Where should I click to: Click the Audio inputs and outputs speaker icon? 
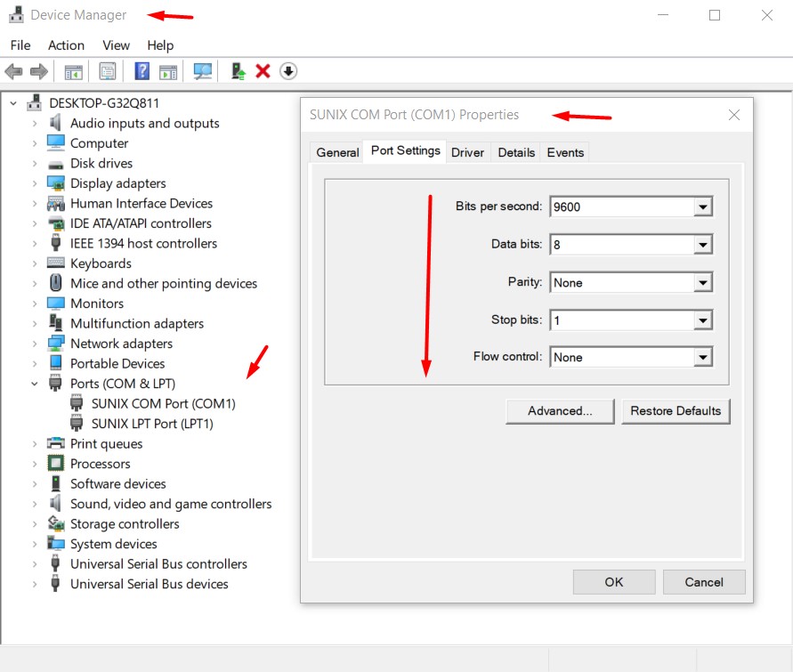pyautogui.click(x=55, y=123)
